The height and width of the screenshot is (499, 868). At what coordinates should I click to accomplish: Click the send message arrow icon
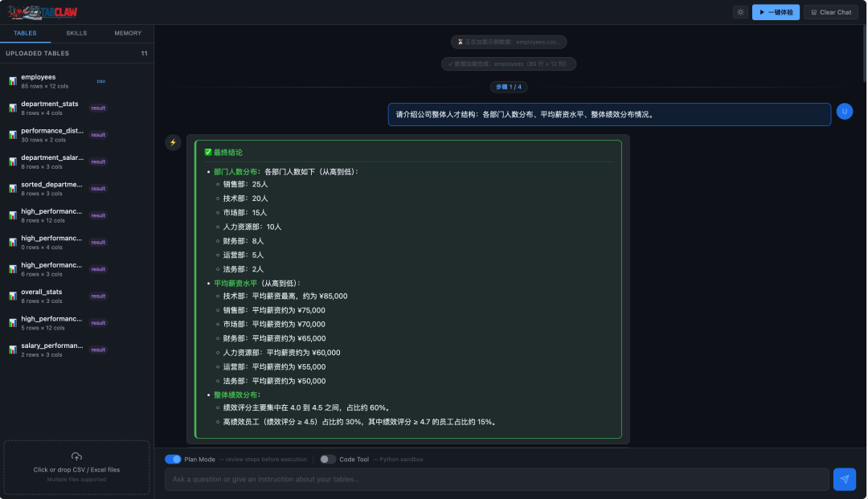click(x=844, y=479)
